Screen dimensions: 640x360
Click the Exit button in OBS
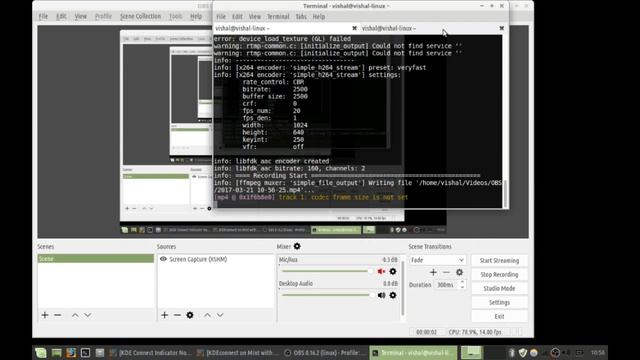pyautogui.click(x=499, y=316)
